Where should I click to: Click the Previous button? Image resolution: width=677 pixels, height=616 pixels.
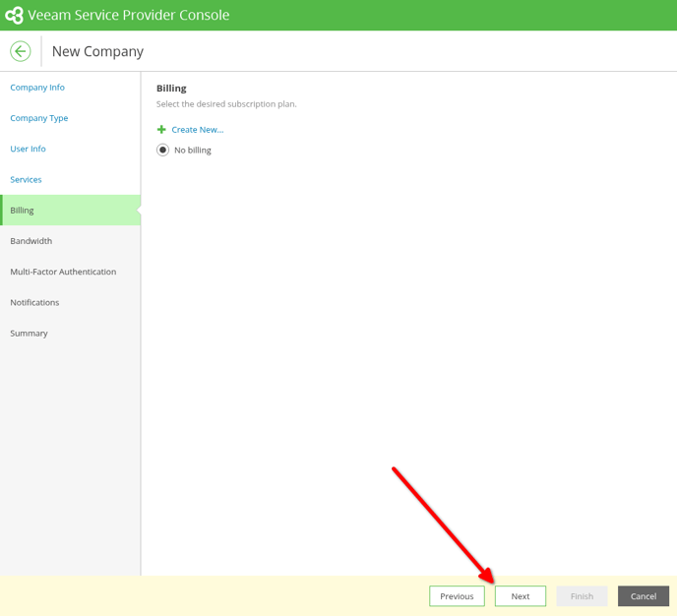pyautogui.click(x=457, y=596)
